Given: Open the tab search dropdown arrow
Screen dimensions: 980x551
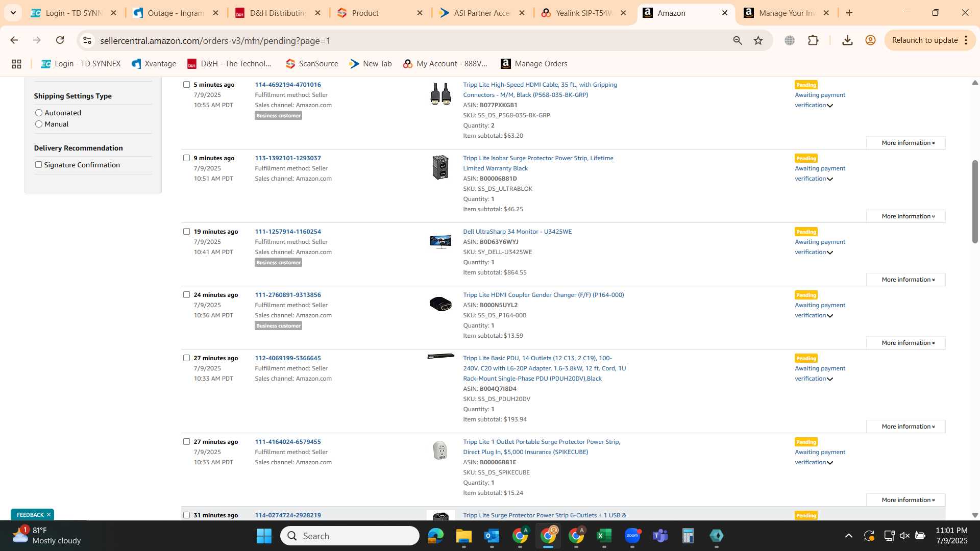Looking at the screenshot, I should pos(13,13).
